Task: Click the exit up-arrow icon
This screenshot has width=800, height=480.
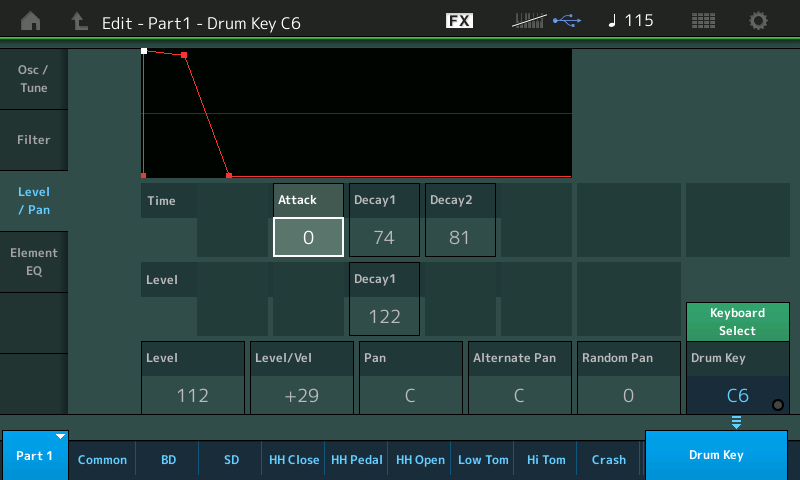Action: coord(79,21)
